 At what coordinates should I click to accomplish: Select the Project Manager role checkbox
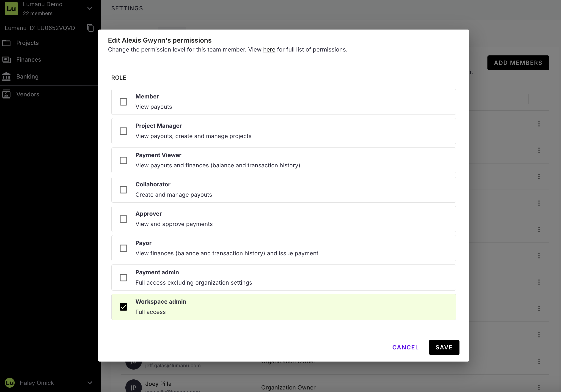123,131
